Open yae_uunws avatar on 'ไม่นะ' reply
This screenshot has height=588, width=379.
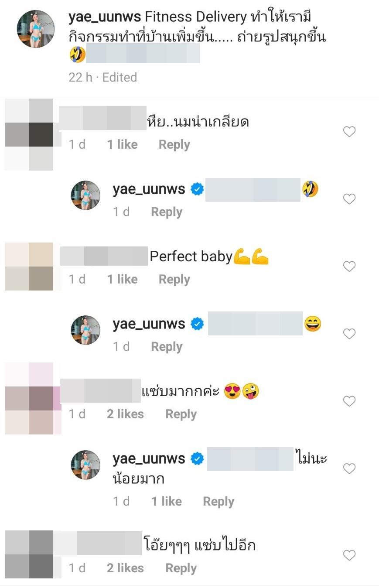(x=86, y=465)
